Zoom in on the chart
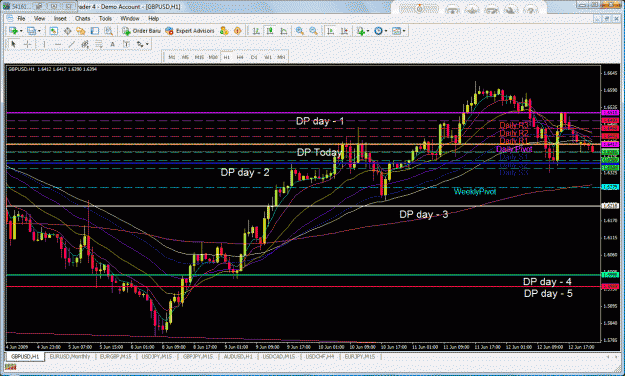625x376 pixels. click(x=300, y=31)
